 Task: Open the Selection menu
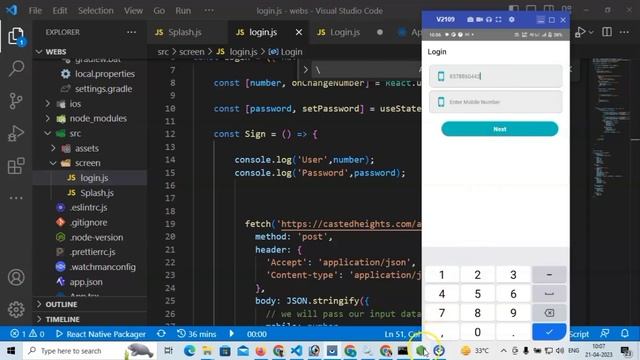(x=96, y=11)
